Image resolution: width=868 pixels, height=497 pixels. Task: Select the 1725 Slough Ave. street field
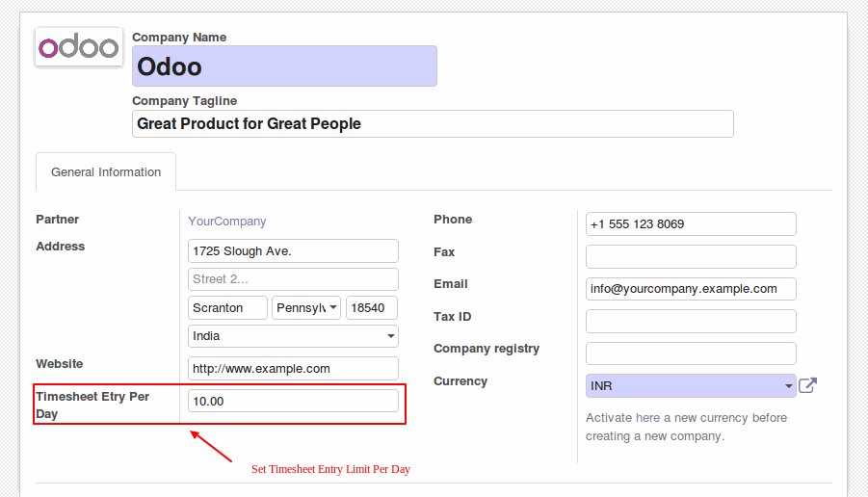tap(293, 251)
